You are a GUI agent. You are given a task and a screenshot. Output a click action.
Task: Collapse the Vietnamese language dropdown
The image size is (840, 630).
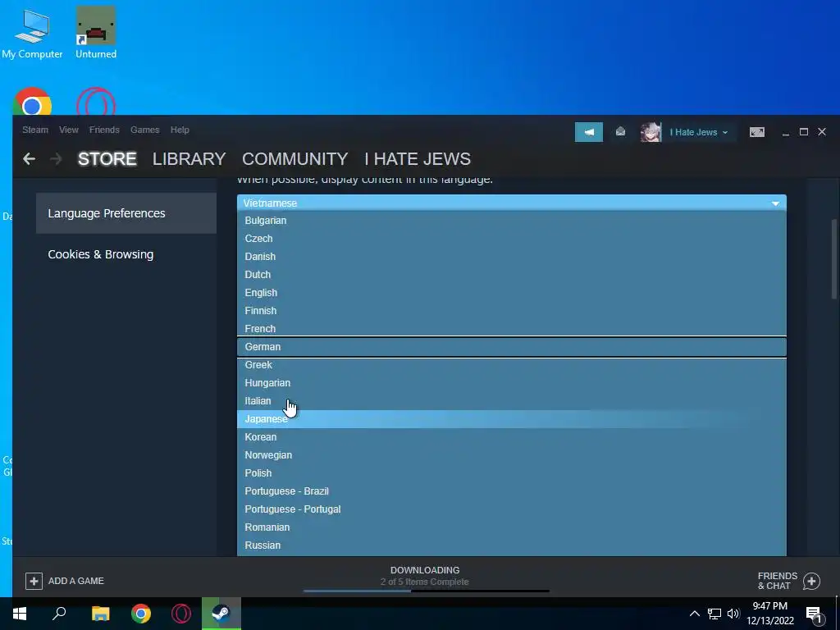click(512, 203)
